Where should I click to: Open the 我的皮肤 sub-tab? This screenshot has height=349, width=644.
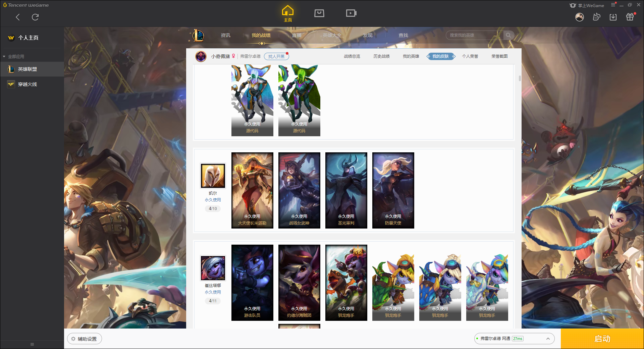pos(440,56)
